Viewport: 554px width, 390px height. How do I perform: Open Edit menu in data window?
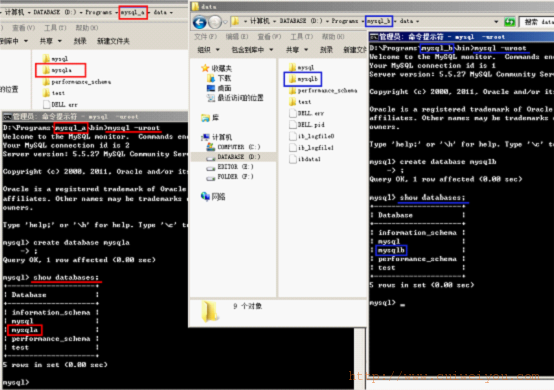pos(237,36)
